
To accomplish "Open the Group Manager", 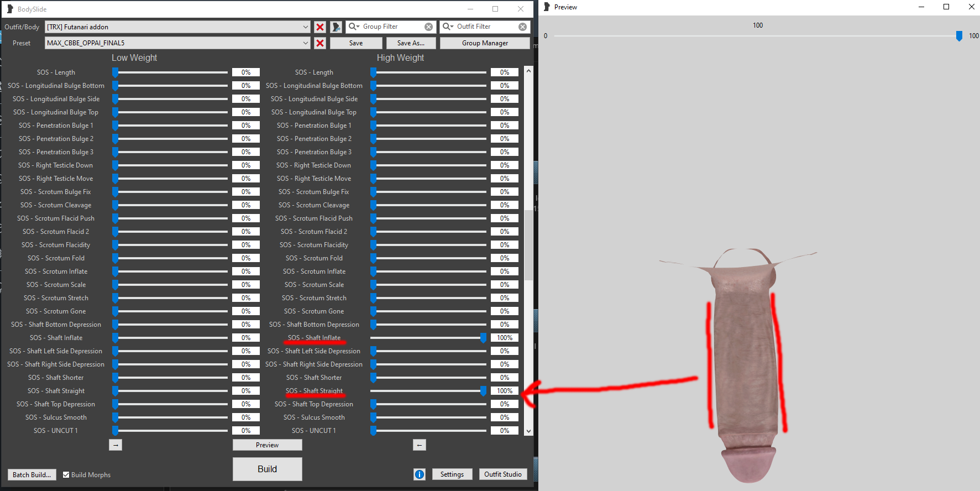I will (x=485, y=43).
